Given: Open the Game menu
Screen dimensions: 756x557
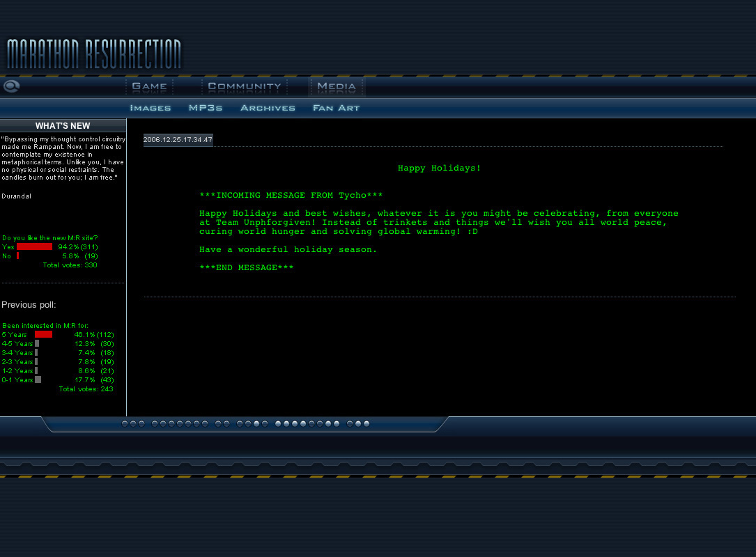Looking at the screenshot, I should [x=149, y=86].
